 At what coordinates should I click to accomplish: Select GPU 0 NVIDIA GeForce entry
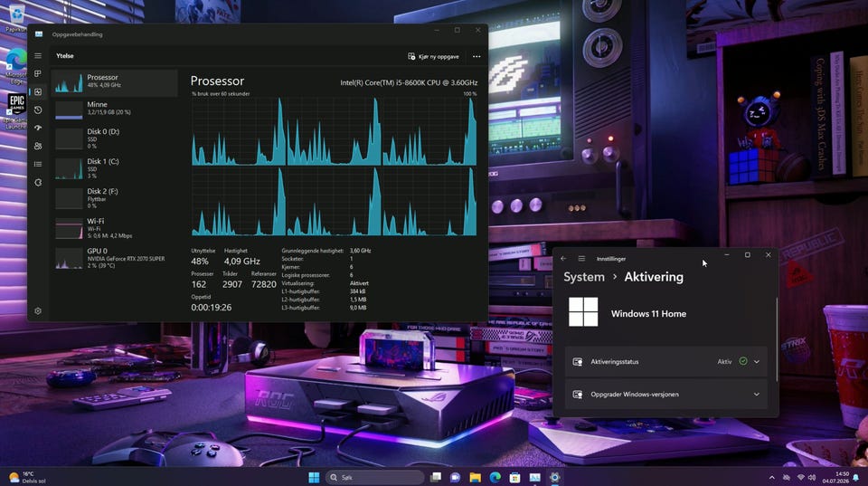[x=115, y=258]
